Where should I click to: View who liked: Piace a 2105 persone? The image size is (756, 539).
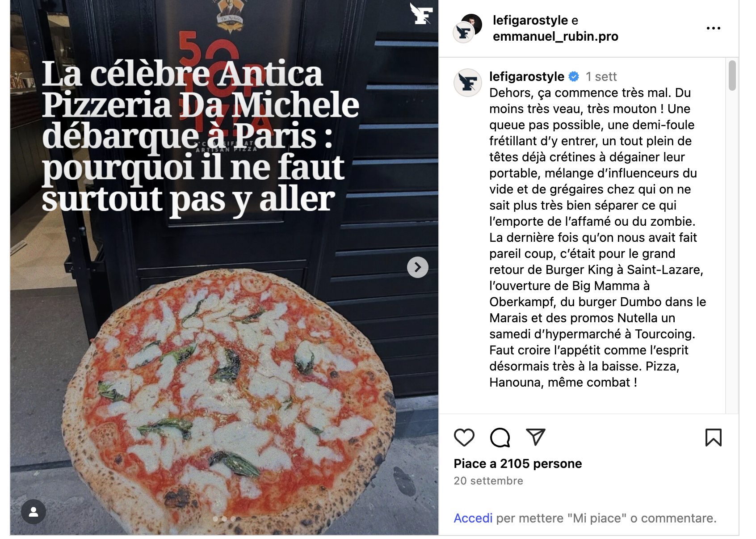click(x=517, y=463)
